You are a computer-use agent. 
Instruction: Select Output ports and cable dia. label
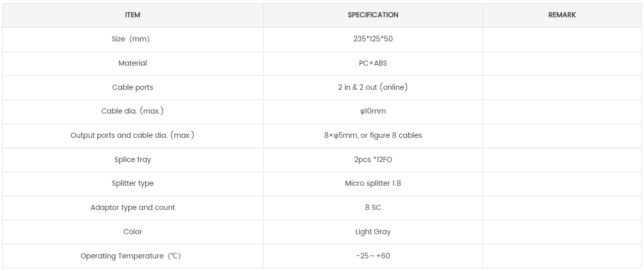coord(133,135)
